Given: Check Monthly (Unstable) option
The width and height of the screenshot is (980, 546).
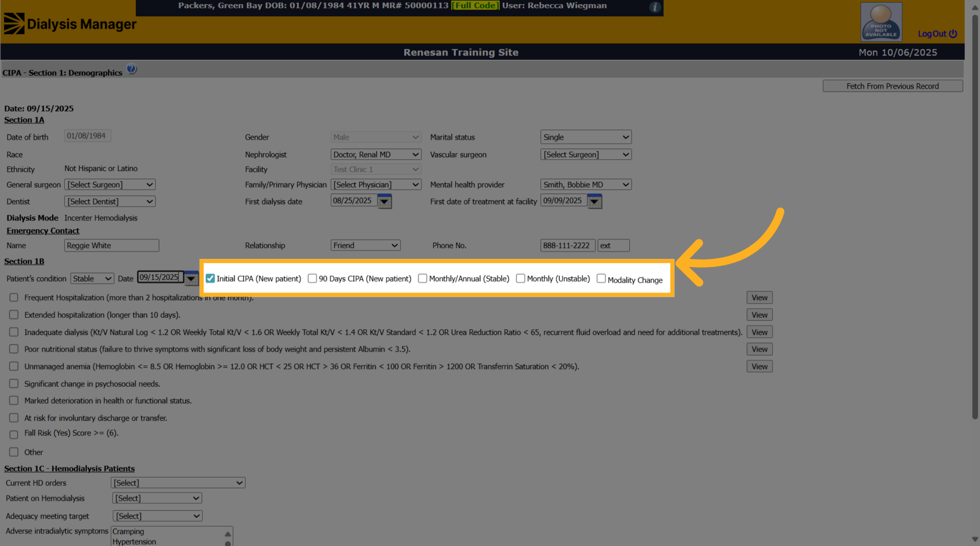Looking at the screenshot, I should click(521, 279).
